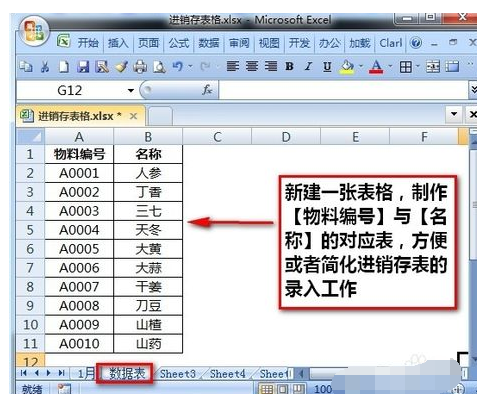Click the Save As icon
This screenshot has height=394, width=477.
(x=102, y=67)
